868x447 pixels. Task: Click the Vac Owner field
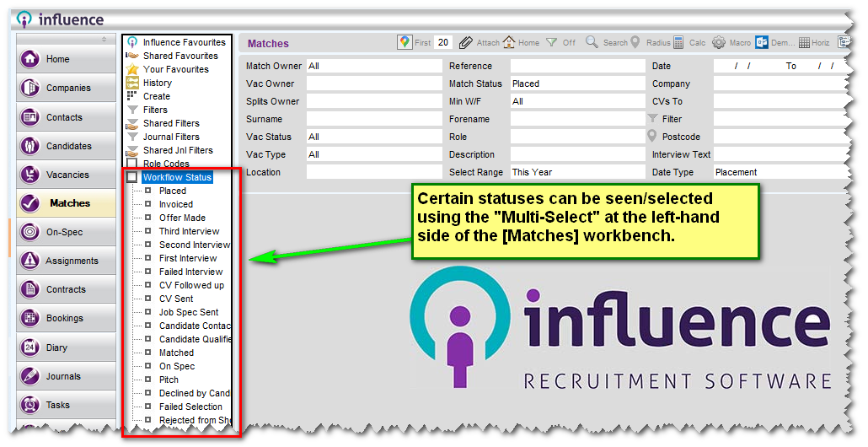pyautogui.click(x=374, y=83)
